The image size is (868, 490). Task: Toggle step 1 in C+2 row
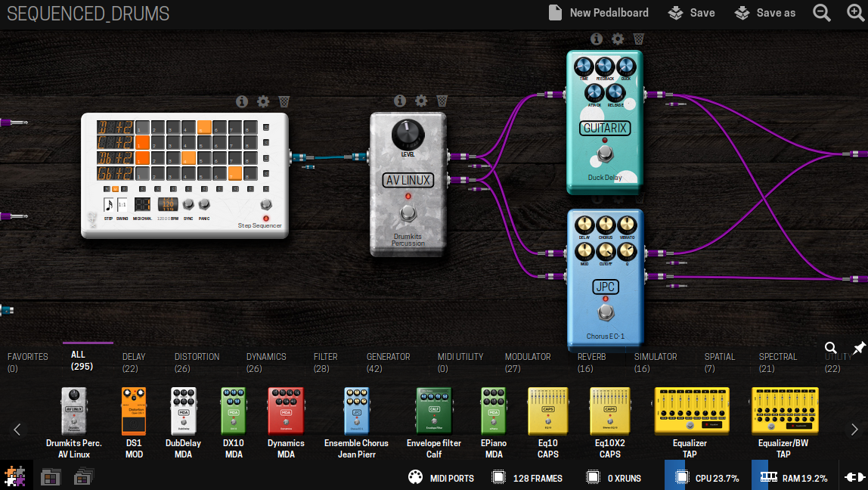(x=143, y=142)
